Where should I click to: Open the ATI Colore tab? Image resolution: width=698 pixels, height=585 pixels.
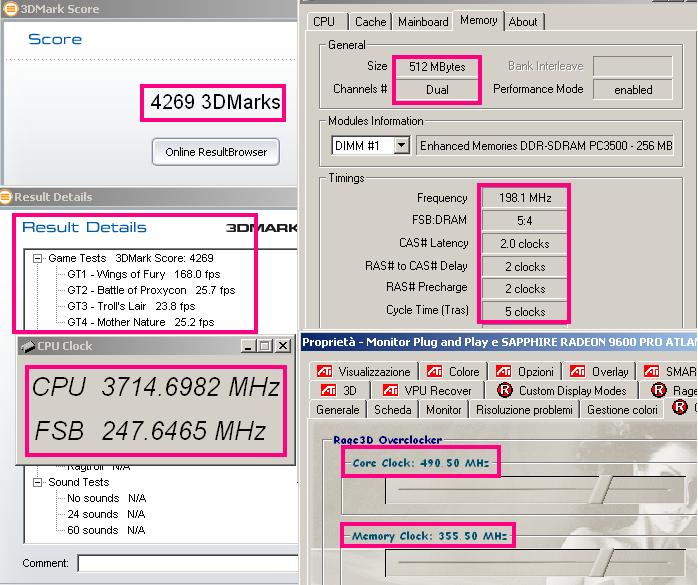tap(453, 371)
